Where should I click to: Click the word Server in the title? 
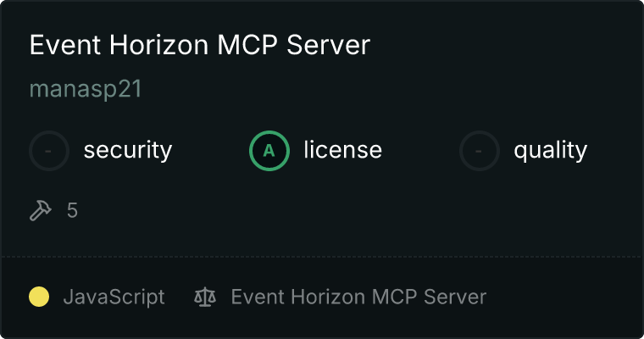[x=328, y=45]
